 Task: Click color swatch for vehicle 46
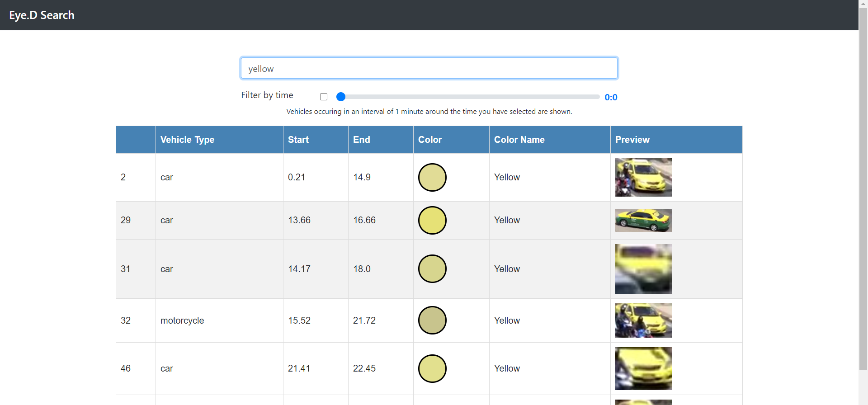click(x=432, y=368)
